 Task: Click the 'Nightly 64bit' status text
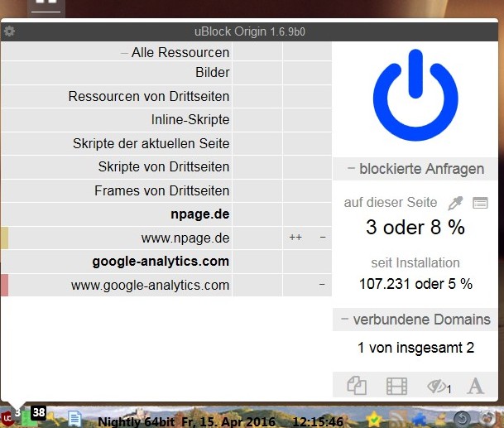[136, 421]
